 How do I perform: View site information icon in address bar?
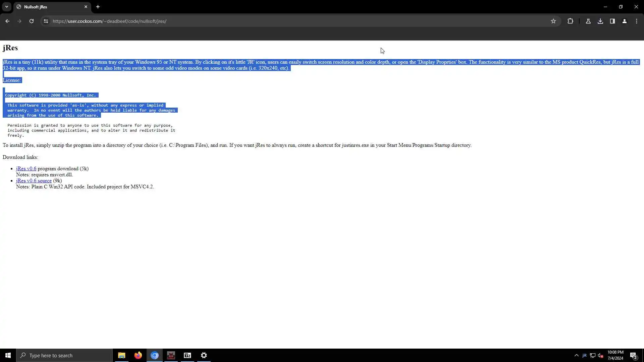46,21
